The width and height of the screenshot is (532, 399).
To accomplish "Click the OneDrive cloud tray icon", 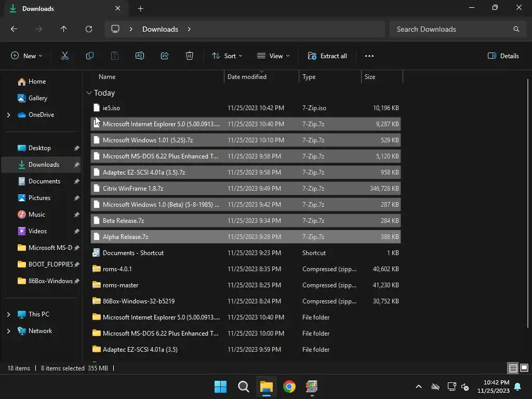I will (x=435, y=387).
